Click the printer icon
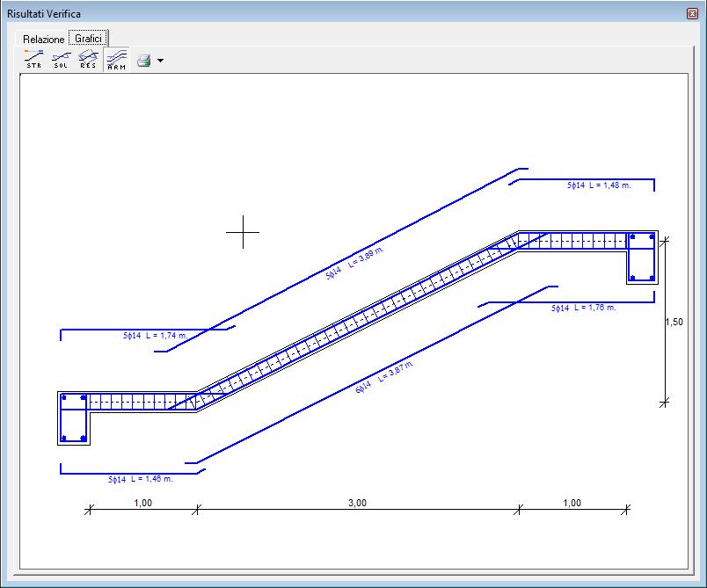The image size is (707, 588). coord(144,61)
